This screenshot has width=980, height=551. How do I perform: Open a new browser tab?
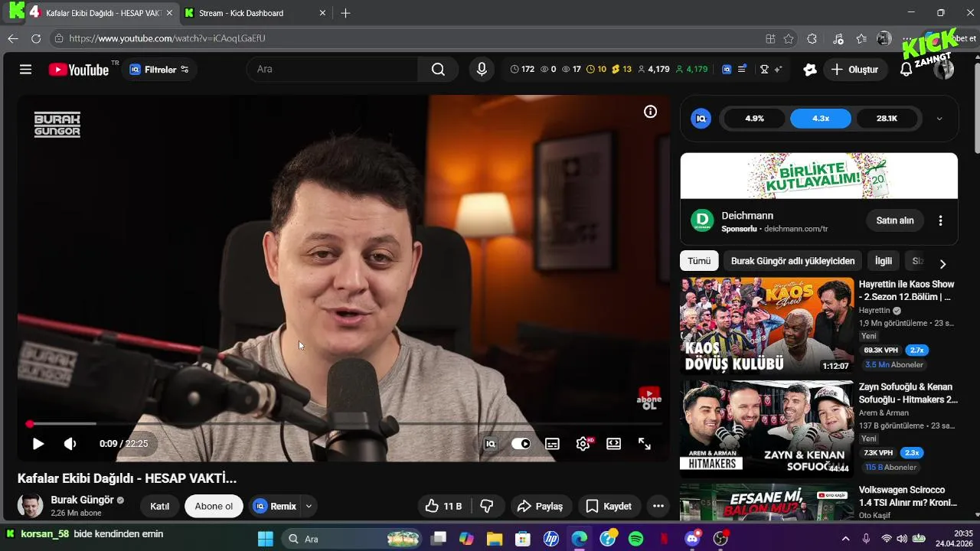pyautogui.click(x=345, y=13)
